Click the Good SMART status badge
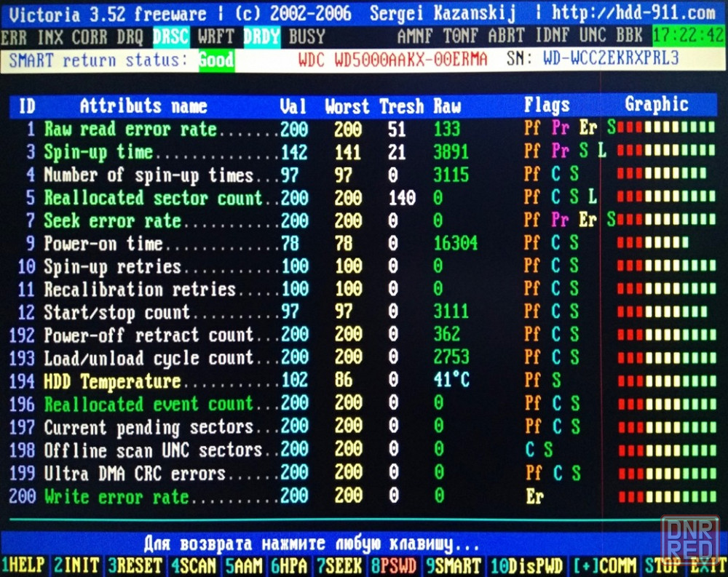Screen dimensions: 728x577 coord(215,60)
